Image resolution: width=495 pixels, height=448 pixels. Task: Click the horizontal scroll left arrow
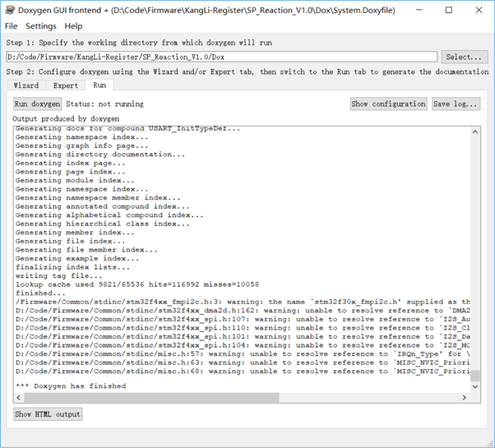[x=19, y=398]
